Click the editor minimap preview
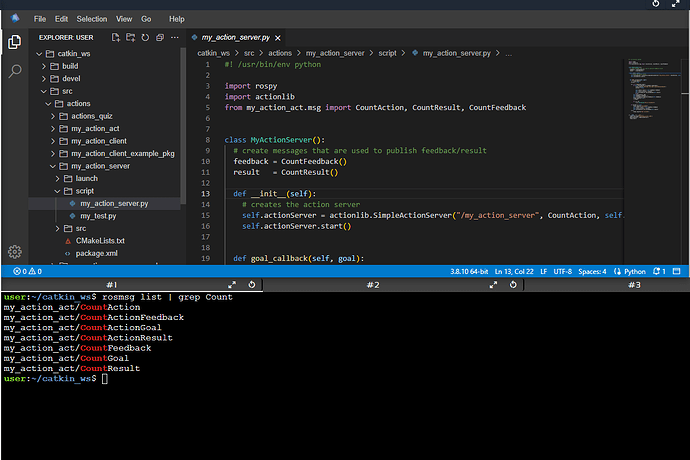This screenshot has height=460, width=690. point(655,88)
